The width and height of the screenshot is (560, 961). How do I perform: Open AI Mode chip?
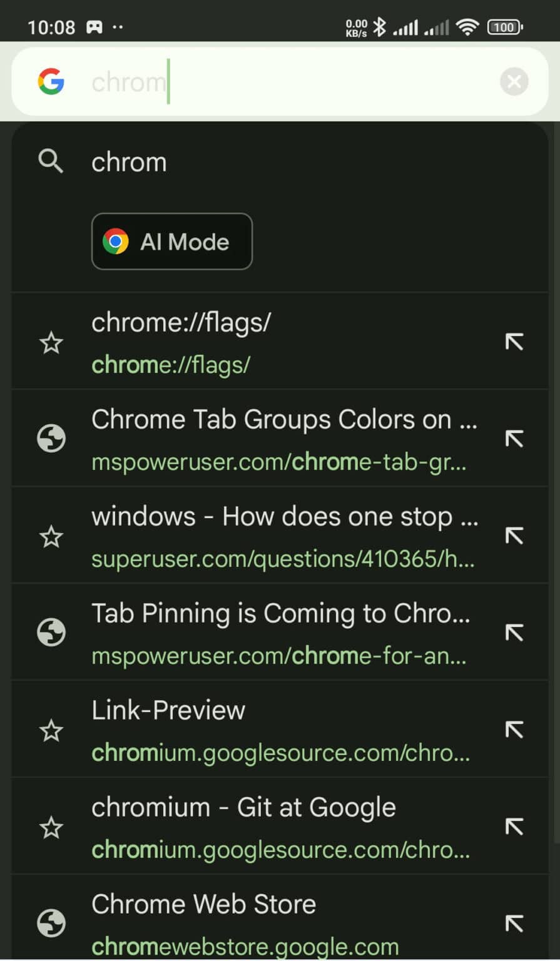172,242
